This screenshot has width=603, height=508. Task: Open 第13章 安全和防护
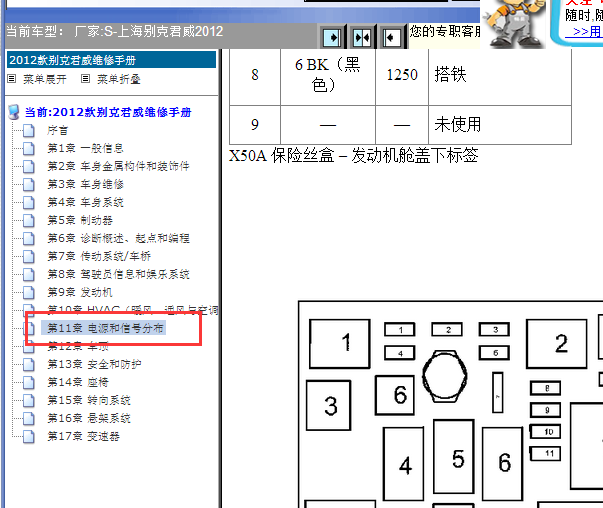94,364
